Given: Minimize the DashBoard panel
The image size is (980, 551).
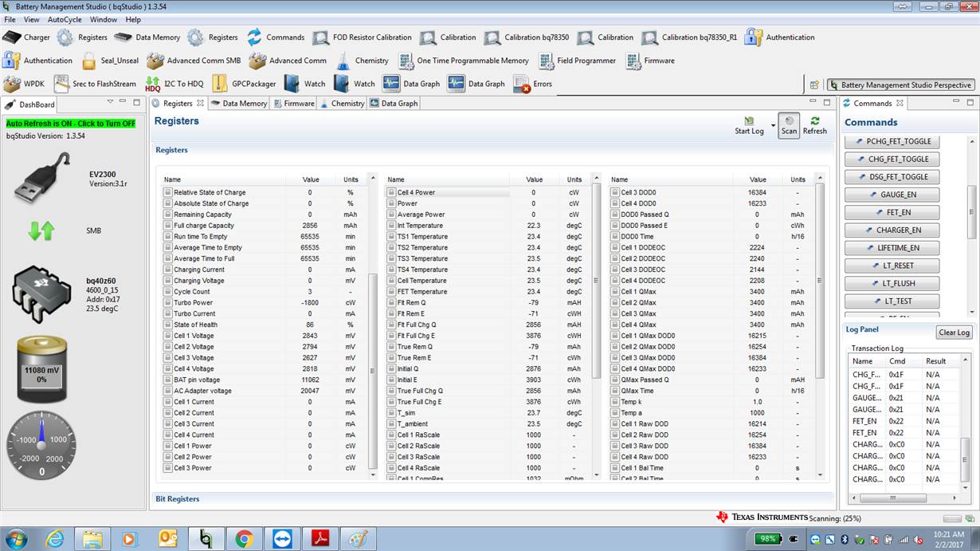Looking at the screenshot, I should tap(123, 102).
